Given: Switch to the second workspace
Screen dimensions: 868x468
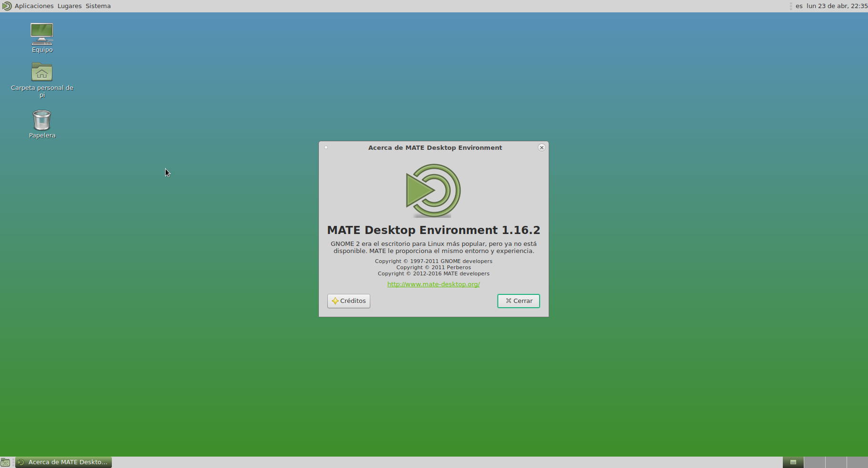Looking at the screenshot, I should [815, 462].
